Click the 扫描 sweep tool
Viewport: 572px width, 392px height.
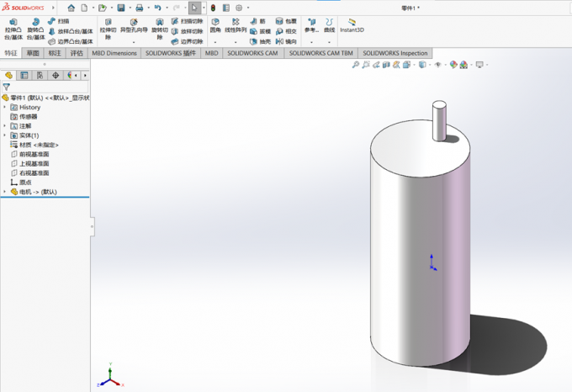[59, 21]
